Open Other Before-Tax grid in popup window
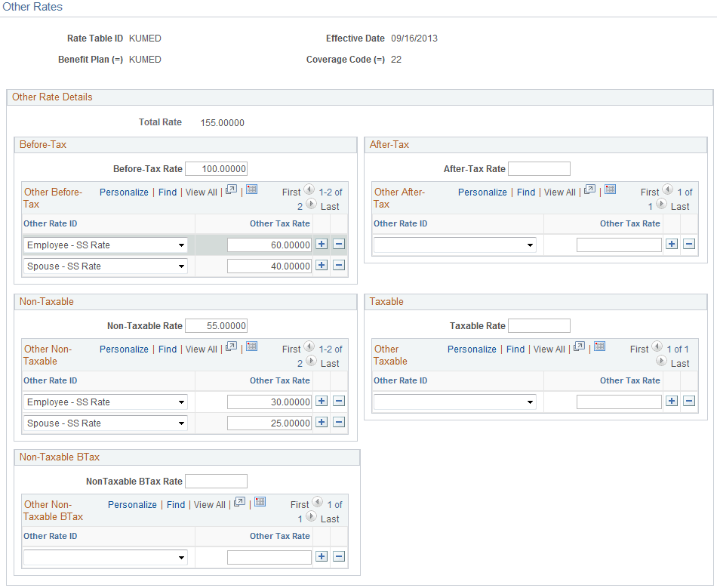 (x=232, y=190)
